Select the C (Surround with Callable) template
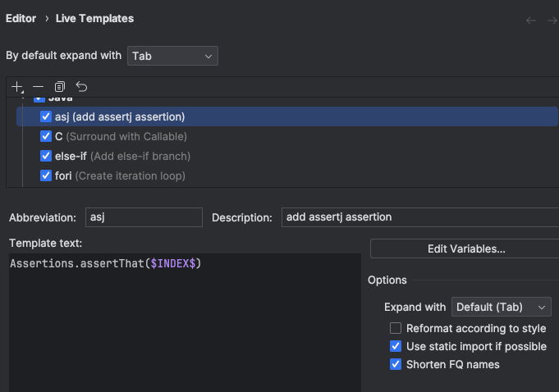 (x=121, y=136)
